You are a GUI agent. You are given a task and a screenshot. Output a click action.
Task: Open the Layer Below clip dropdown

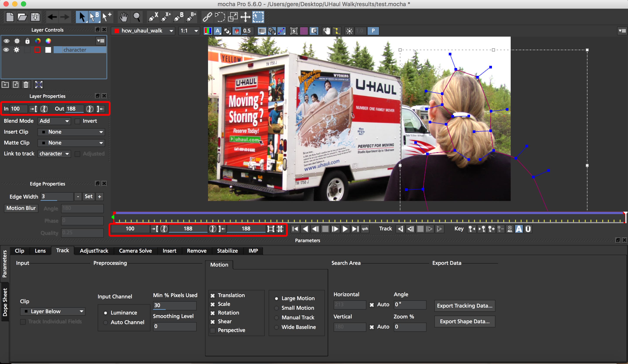53,311
